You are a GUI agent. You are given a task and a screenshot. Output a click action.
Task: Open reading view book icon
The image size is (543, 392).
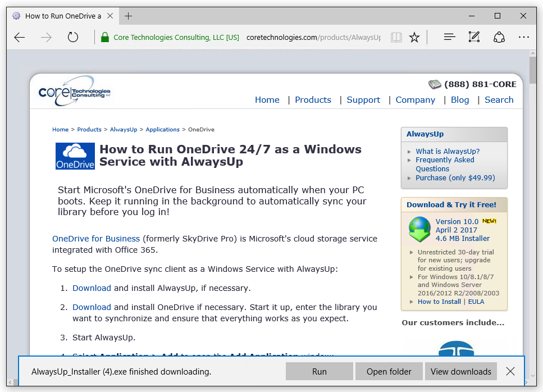pyautogui.click(x=396, y=37)
